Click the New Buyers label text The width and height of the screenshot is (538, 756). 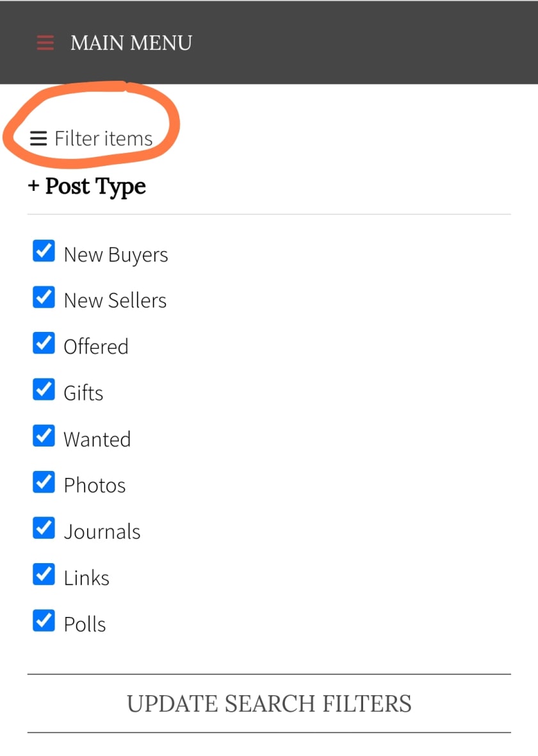(116, 254)
